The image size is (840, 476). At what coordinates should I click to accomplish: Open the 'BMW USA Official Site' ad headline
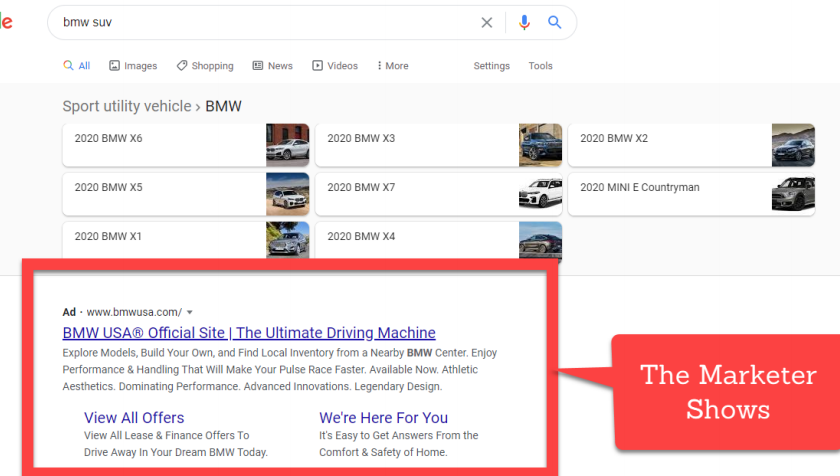tap(249, 333)
